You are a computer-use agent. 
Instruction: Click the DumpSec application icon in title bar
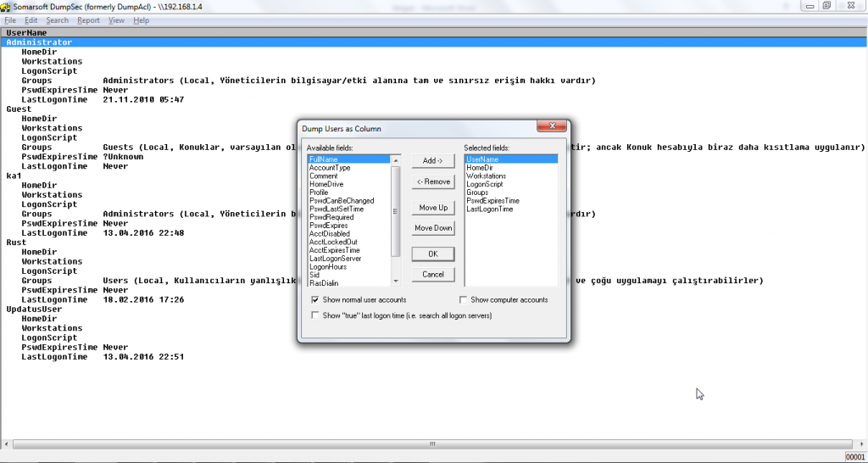[x=6, y=6]
